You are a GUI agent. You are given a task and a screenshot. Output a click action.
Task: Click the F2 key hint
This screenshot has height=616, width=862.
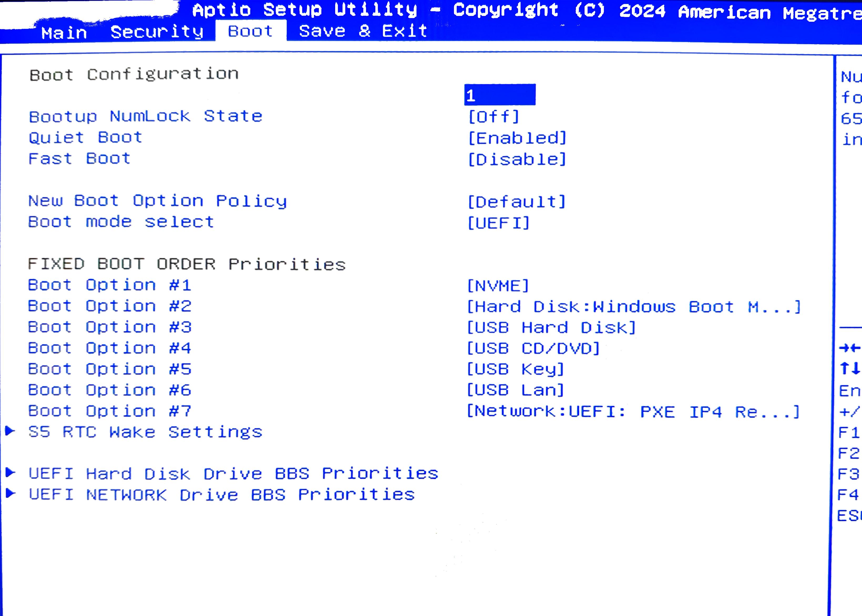pyautogui.click(x=849, y=453)
